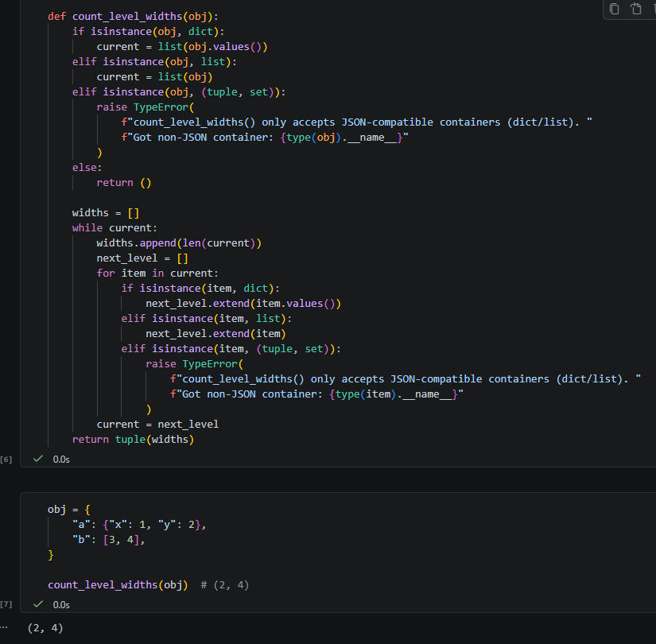
Task: Click the 'else:' keyword line
Action: pos(87,168)
